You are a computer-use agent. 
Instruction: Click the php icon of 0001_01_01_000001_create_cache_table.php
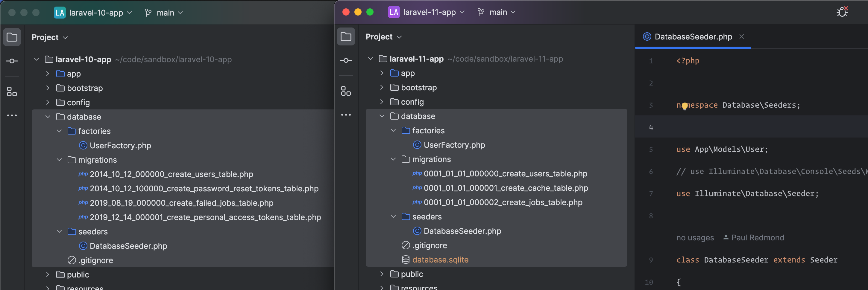click(417, 188)
